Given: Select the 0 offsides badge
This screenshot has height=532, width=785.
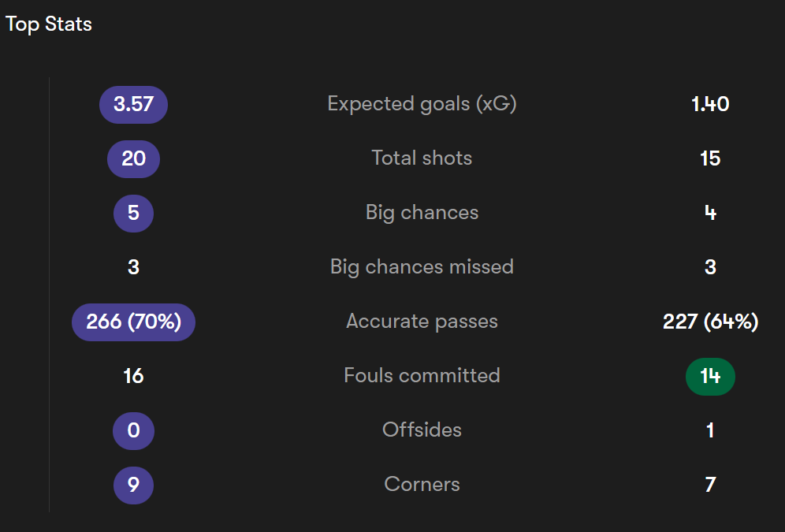Looking at the screenshot, I should click(x=133, y=431).
